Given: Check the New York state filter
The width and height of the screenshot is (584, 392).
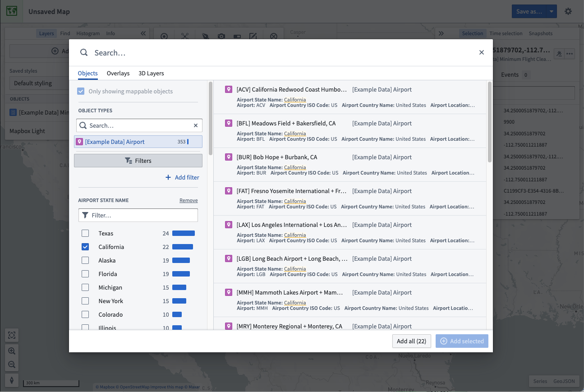Looking at the screenshot, I should coord(85,301).
